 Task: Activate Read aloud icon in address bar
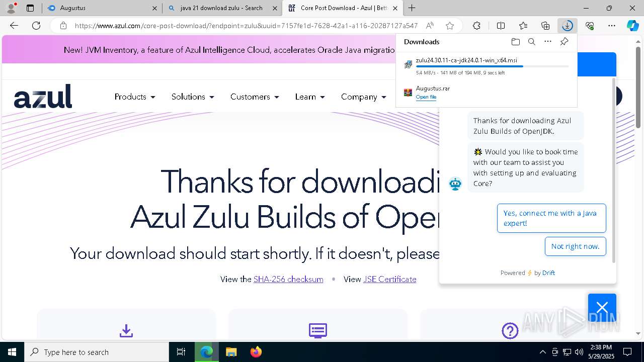[430, 26]
